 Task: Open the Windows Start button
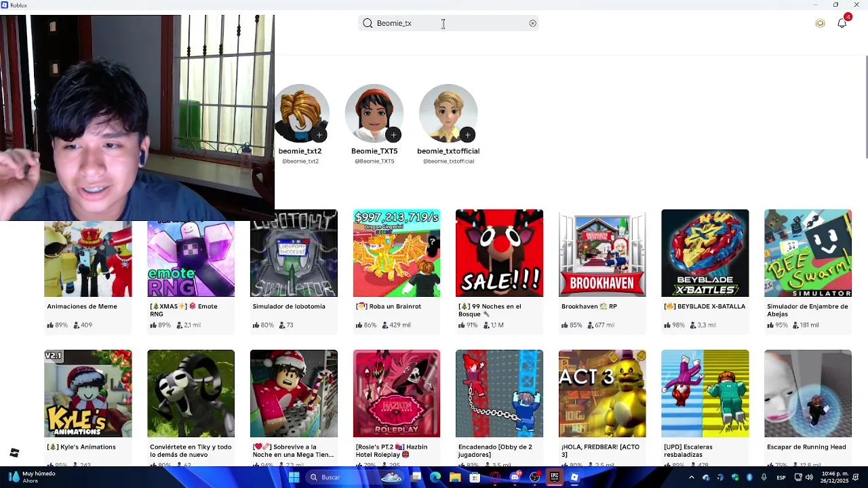[294, 477]
